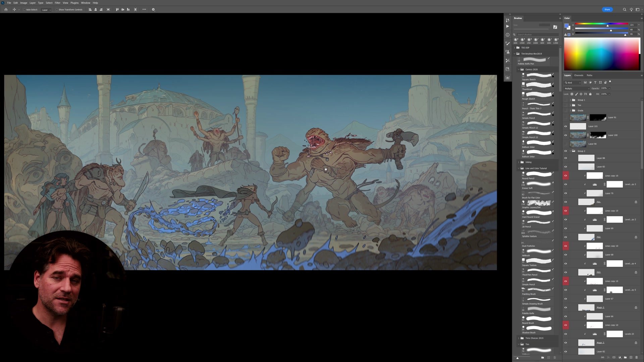Open the Actions panel play icon
The height and width of the screenshot is (362, 644).
tap(507, 26)
